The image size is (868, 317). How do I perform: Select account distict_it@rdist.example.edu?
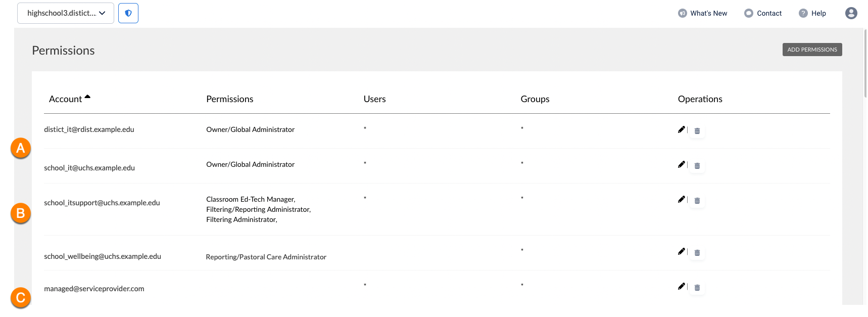pyautogui.click(x=89, y=129)
